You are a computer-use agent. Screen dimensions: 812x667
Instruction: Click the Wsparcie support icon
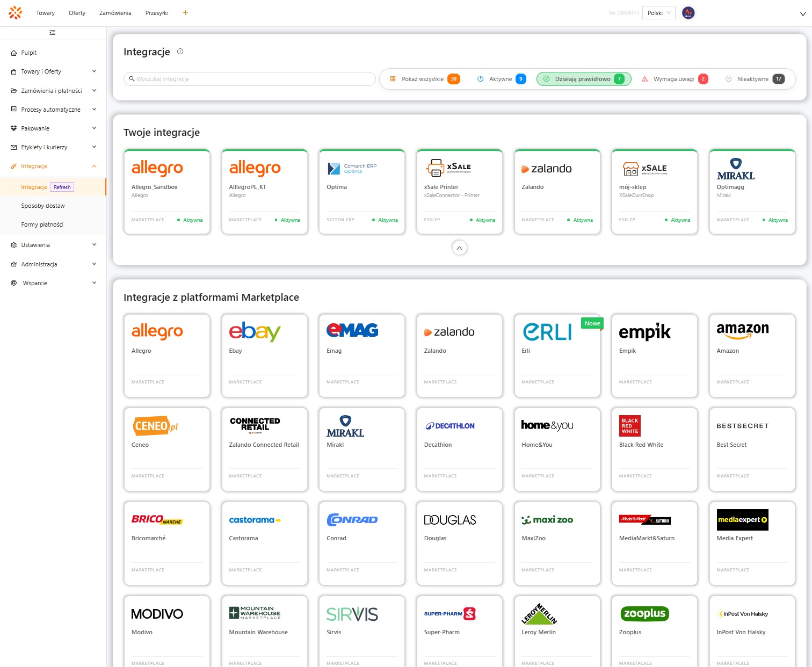[x=14, y=283]
